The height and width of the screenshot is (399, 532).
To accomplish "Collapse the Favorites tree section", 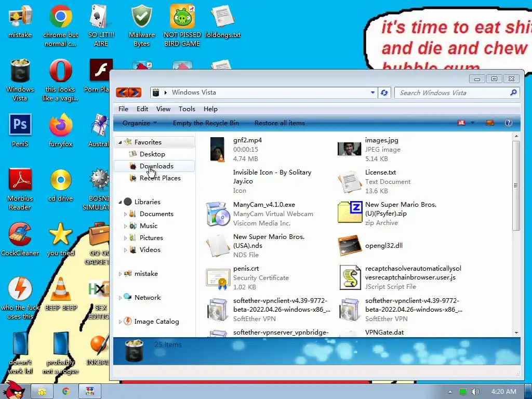I will [120, 142].
